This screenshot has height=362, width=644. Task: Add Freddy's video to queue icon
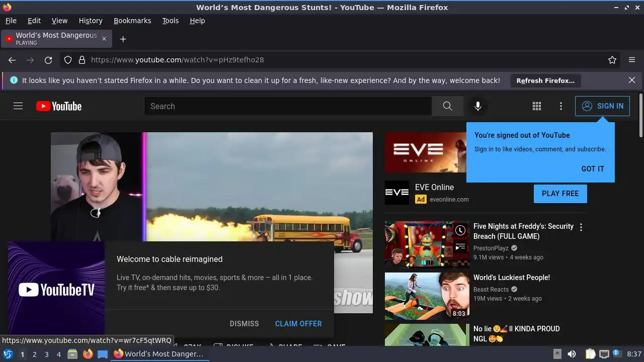460,247
